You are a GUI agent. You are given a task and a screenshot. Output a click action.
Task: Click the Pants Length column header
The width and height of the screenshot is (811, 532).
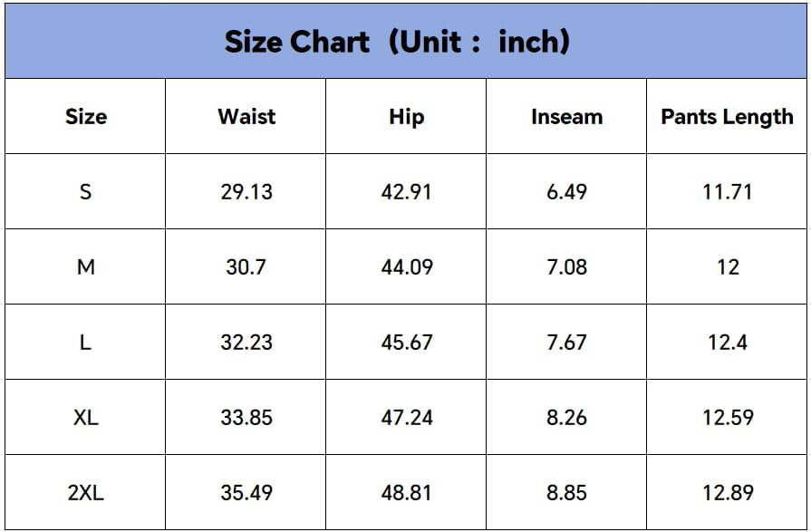727,117
